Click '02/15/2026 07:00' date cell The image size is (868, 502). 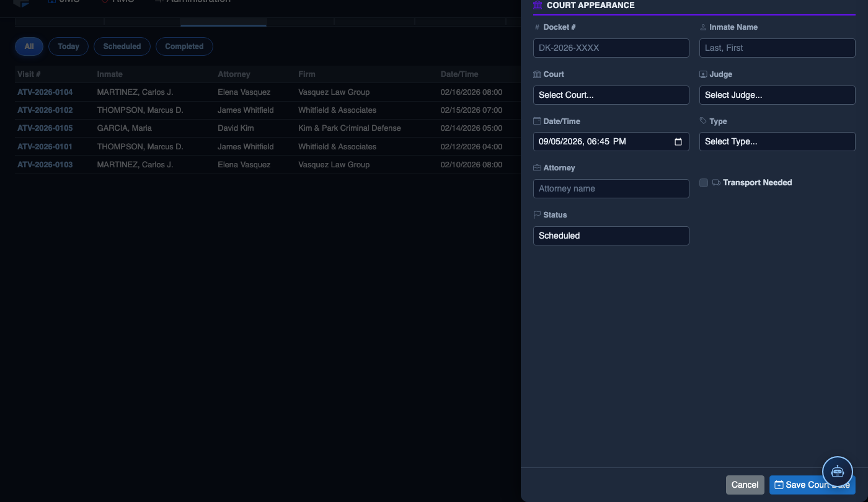471,110
